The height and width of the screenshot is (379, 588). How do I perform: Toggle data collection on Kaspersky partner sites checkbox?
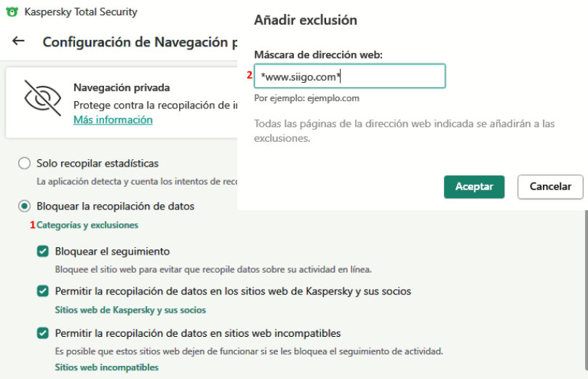(x=43, y=291)
